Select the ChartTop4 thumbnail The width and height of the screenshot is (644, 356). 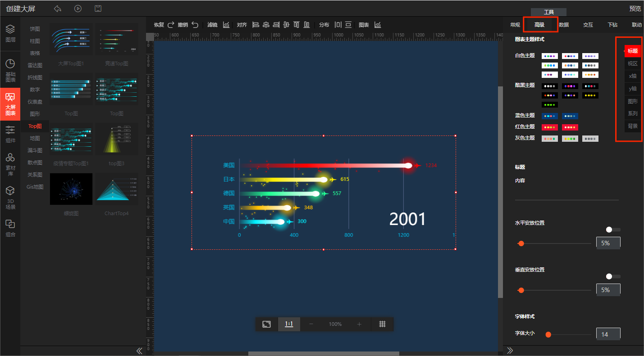[116, 189]
